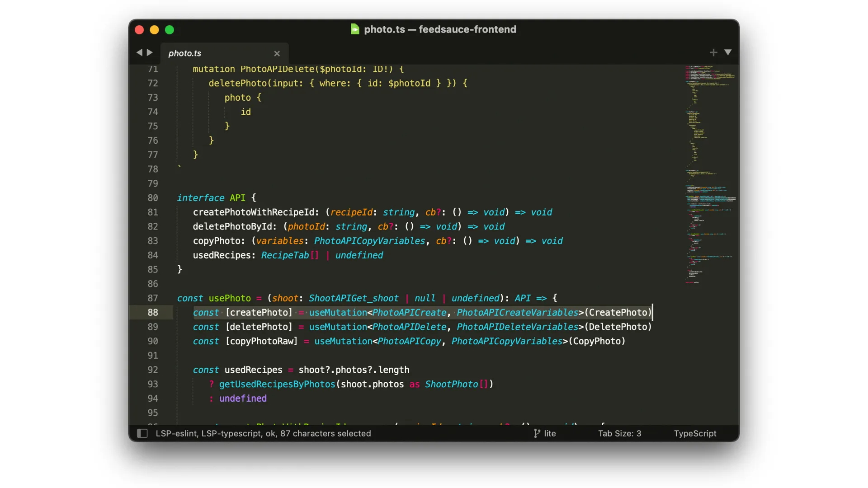868x488 pixels.
Task: Click the lite git branch name
Action: (550, 433)
